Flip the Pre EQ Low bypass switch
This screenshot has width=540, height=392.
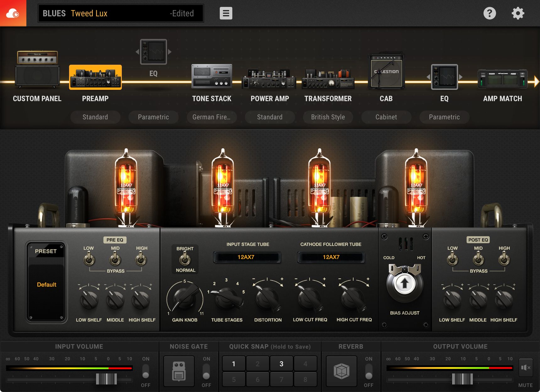point(89,259)
